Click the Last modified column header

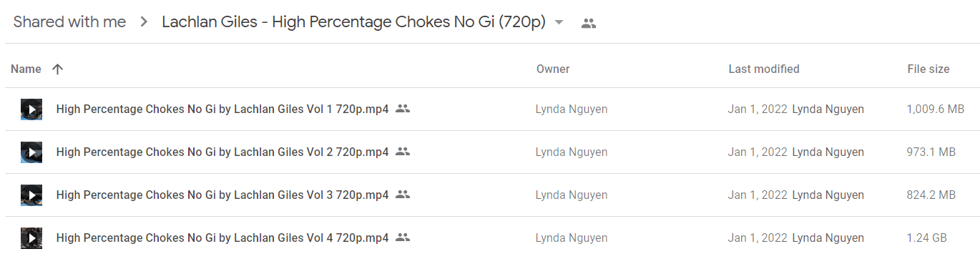pyautogui.click(x=764, y=69)
